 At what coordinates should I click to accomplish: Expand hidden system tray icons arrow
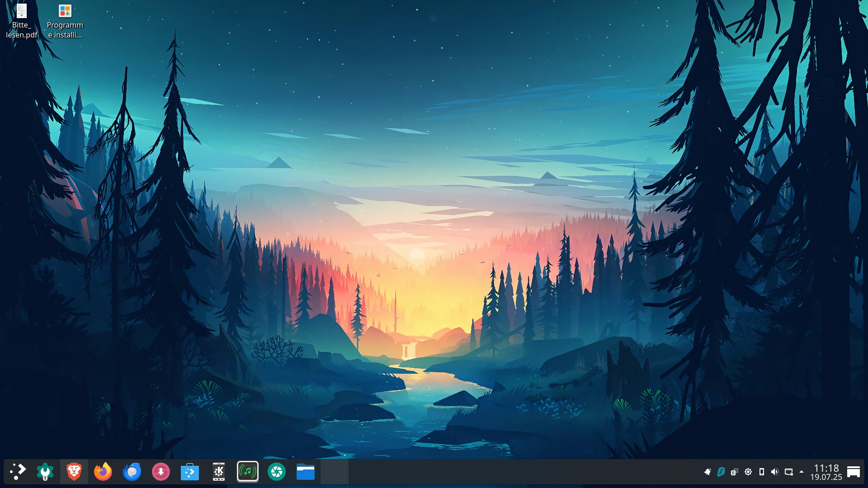pyautogui.click(x=802, y=472)
